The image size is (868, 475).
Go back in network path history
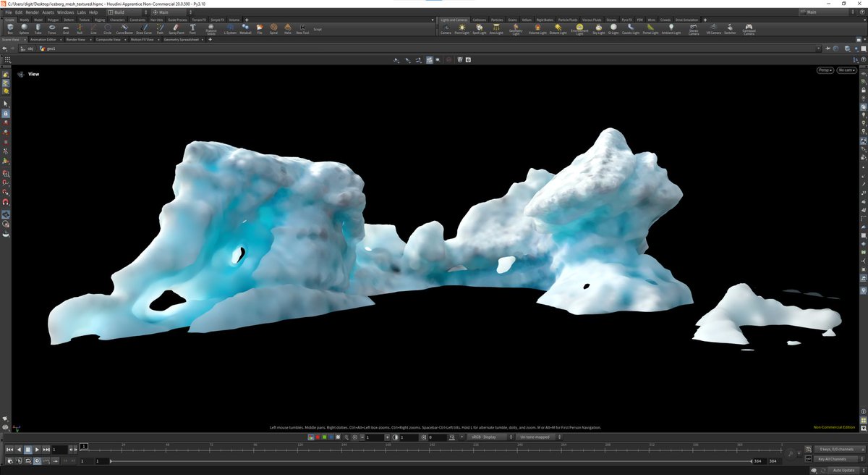click(x=5, y=49)
